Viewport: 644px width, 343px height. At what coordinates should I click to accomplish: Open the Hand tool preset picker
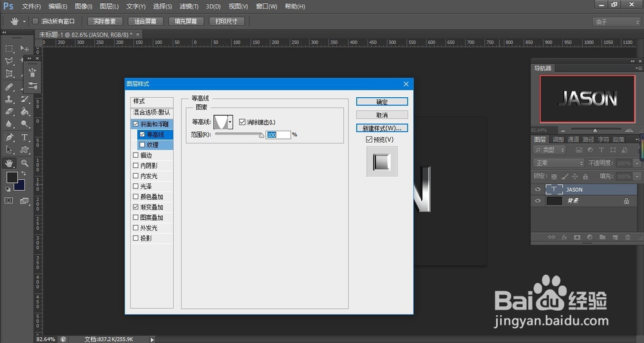click(x=24, y=21)
